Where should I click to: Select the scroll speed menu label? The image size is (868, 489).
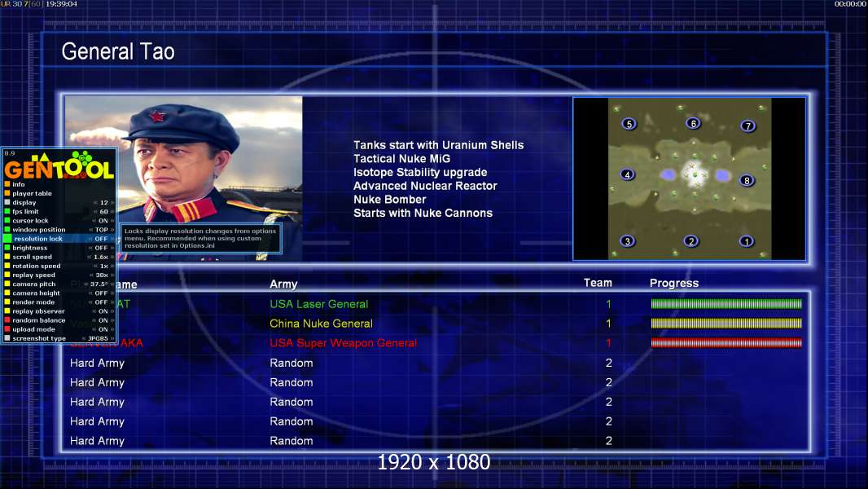tap(32, 257)
